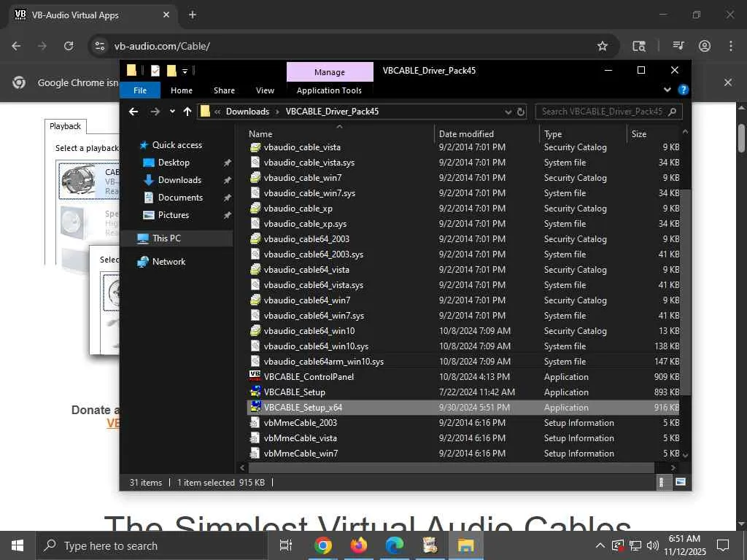Launch Firefox from the taskbar
Image resolution: width=747 pixels, height=560 pixels.
tap(359, 545)
